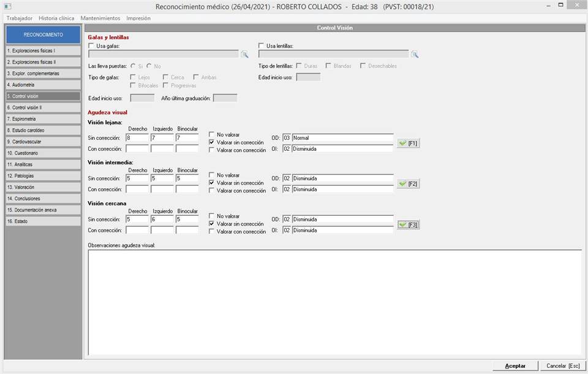The height and width of the screenshot is (374, 588).
Task: Go to section 4. Audiometría
Action: [43, 85]
